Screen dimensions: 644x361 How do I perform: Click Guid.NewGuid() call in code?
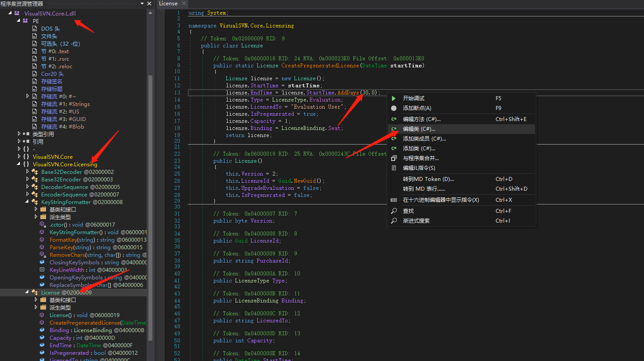(x=300, y=181)
